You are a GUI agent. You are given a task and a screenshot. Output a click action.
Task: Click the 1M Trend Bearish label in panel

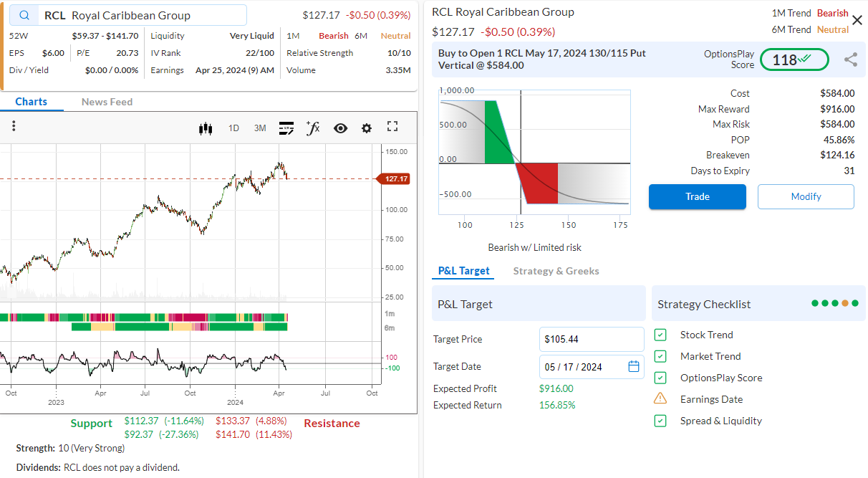832,13
